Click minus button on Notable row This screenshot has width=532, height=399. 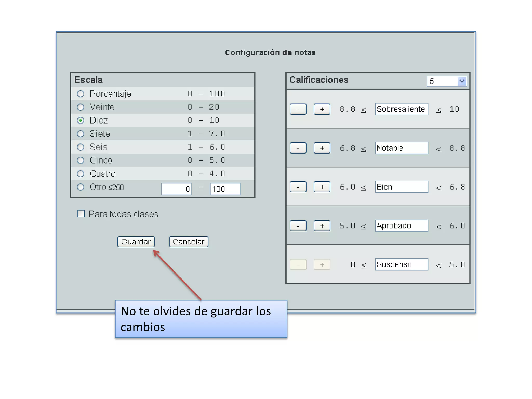pyautogui.click(x=298, y=148)
